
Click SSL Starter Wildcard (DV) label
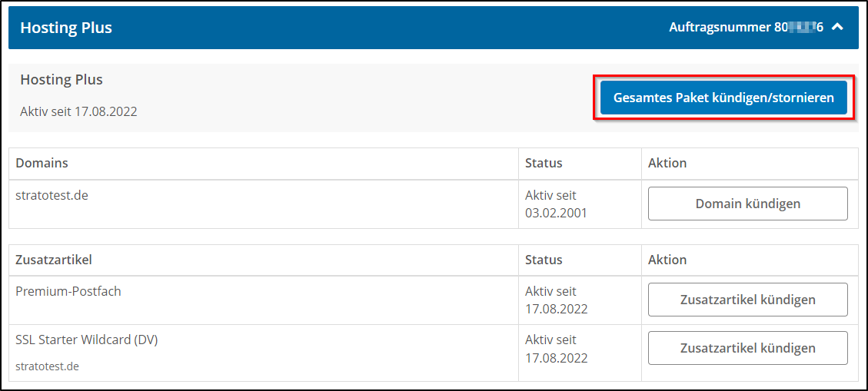(86, 340)
